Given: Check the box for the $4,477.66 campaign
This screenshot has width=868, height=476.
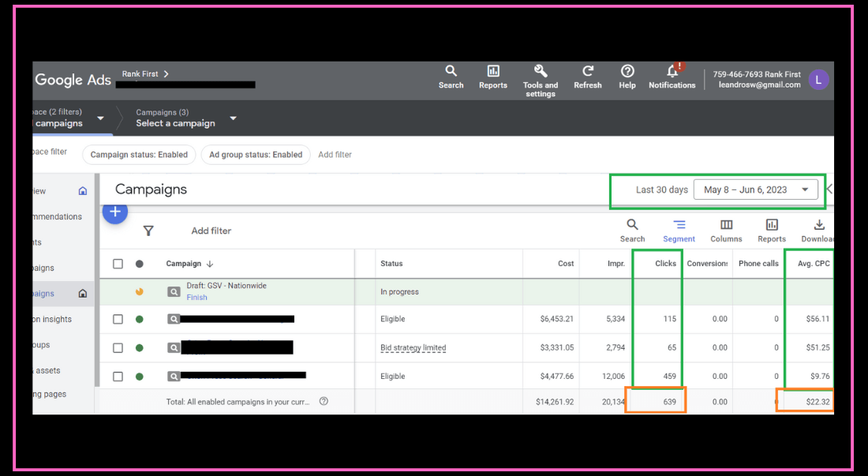Looking at the screenshot, I should [118, 377].
